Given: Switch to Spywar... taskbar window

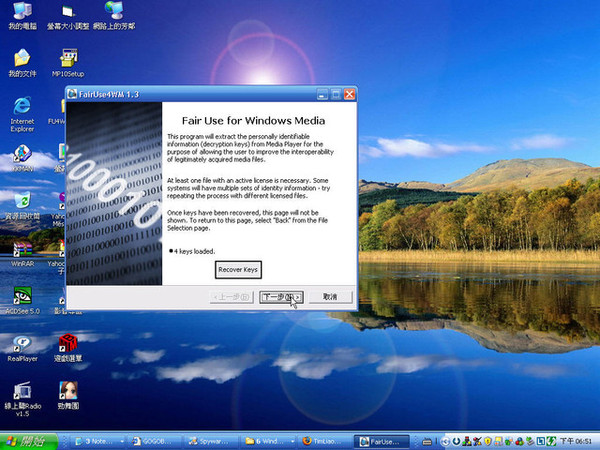Looking at the screenshot, I should [212, 442].
